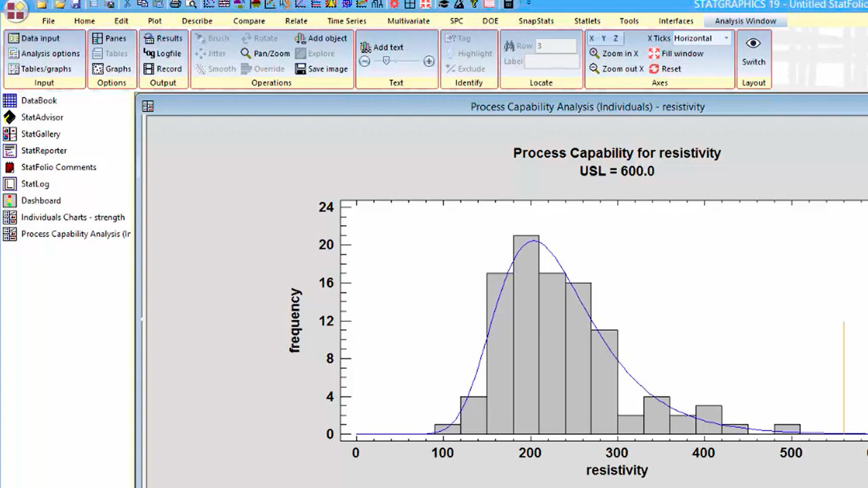Image resolution: width=868 pixels, height=488 pixels.
Task: Switch to the Analysis Window tab
Action: click(745, 21)
